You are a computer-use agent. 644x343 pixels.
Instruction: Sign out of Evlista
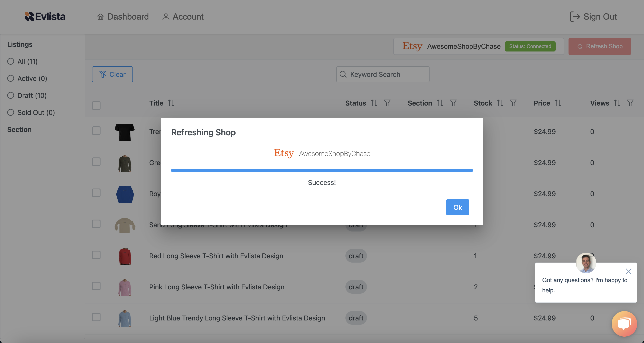[x=593, y=16]
